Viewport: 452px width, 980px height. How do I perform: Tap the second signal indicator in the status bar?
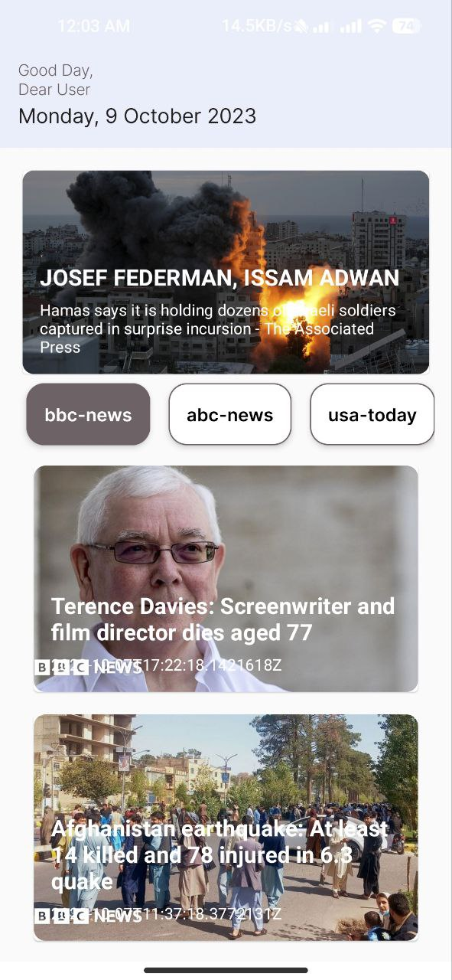pyautogui.click(x=349, y=25)
